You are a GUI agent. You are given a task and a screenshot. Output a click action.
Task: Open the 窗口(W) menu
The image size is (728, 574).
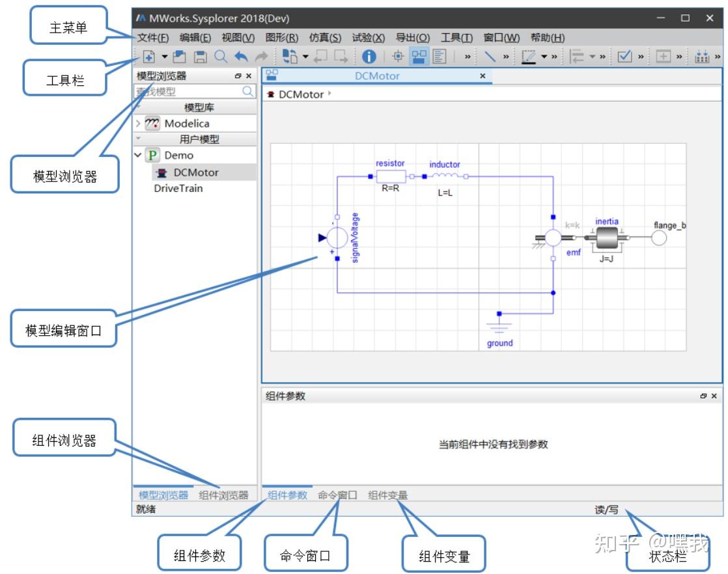click(501, 38)
